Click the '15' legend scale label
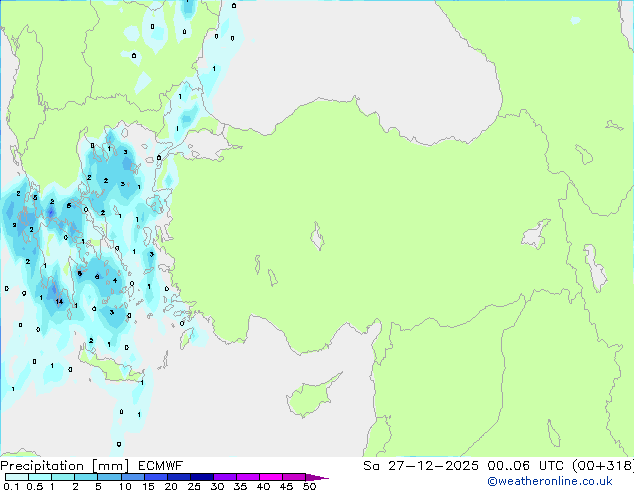The image size is (634, 490). [x=148, y=486]
